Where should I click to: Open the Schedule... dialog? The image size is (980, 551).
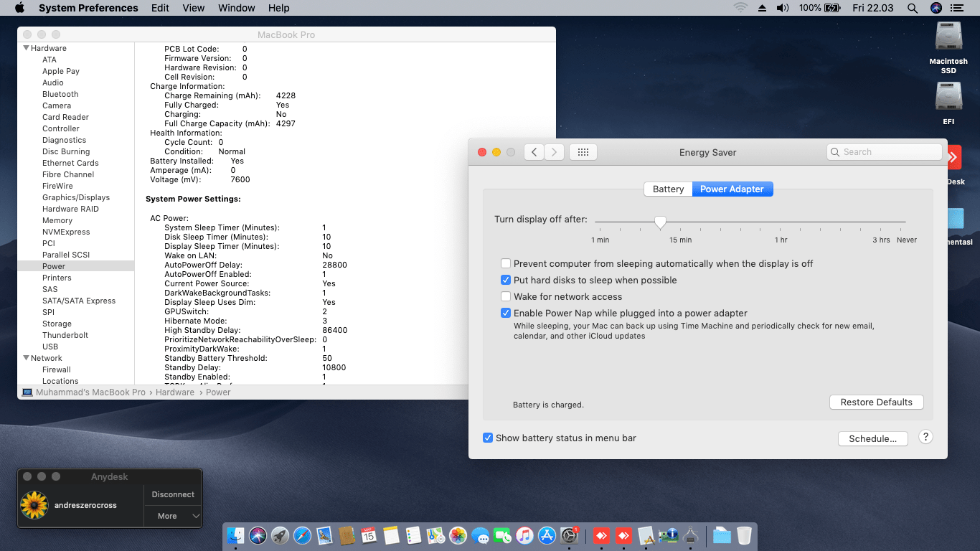click(872, 438)
